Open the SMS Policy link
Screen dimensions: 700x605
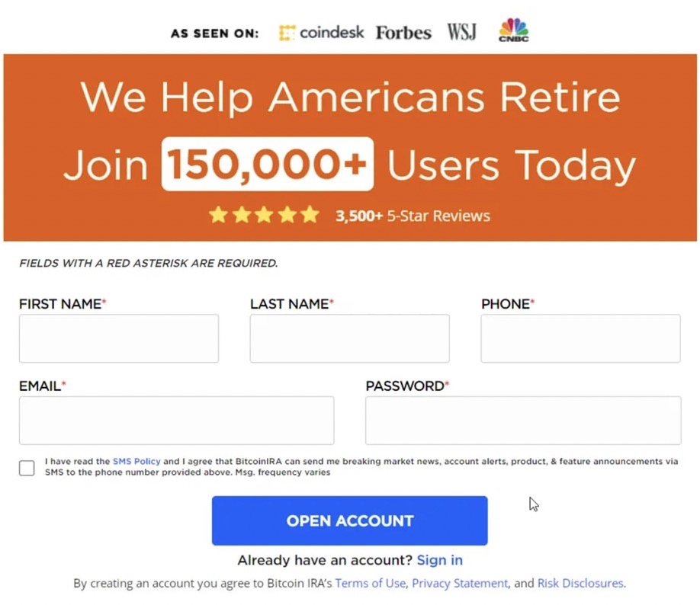click(136, 461)
